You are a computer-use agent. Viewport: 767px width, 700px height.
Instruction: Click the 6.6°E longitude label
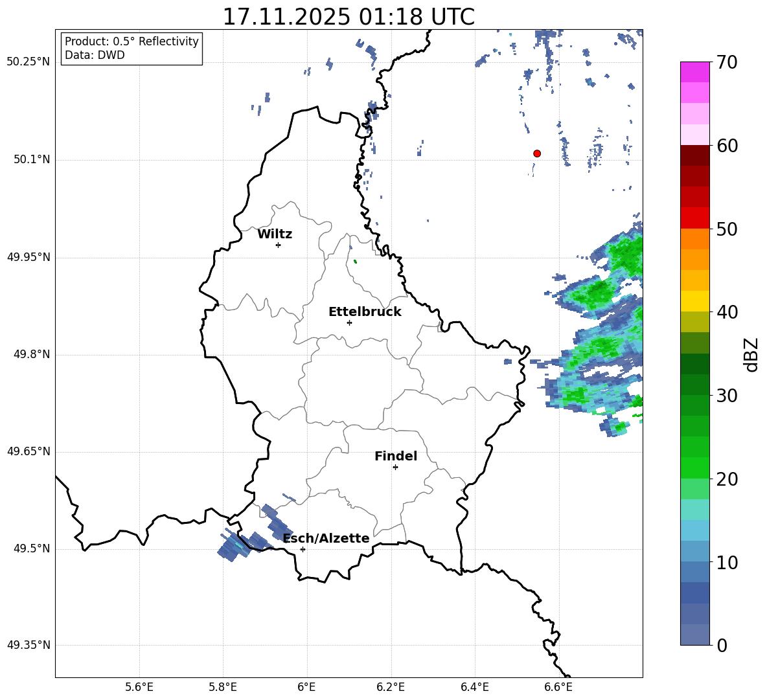pyautogui.click(x=558, y=688)
